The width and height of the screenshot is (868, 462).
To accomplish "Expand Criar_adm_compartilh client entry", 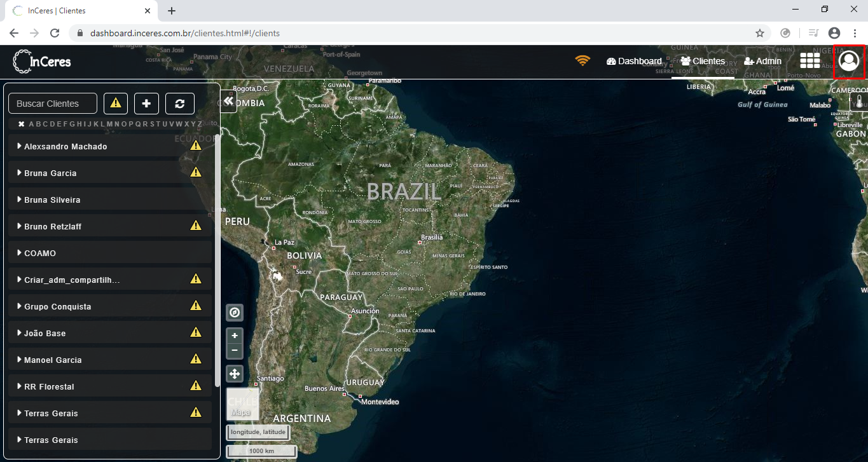I will (x=20, y=280).
